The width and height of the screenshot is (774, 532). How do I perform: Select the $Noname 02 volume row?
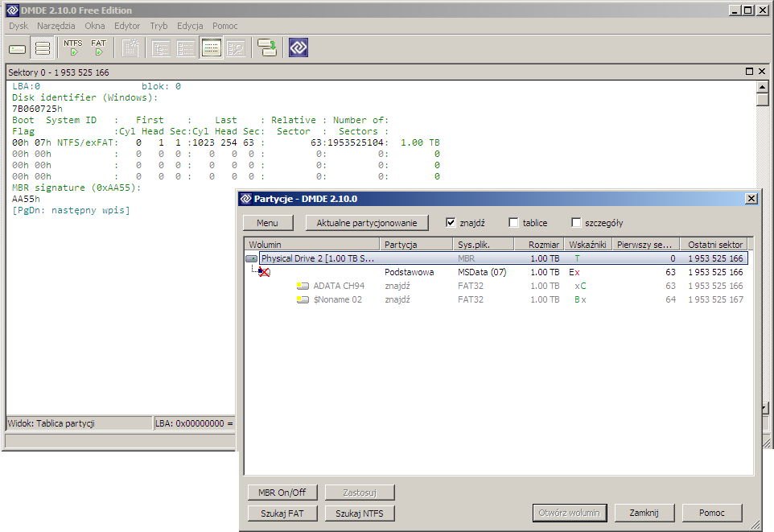496,300
